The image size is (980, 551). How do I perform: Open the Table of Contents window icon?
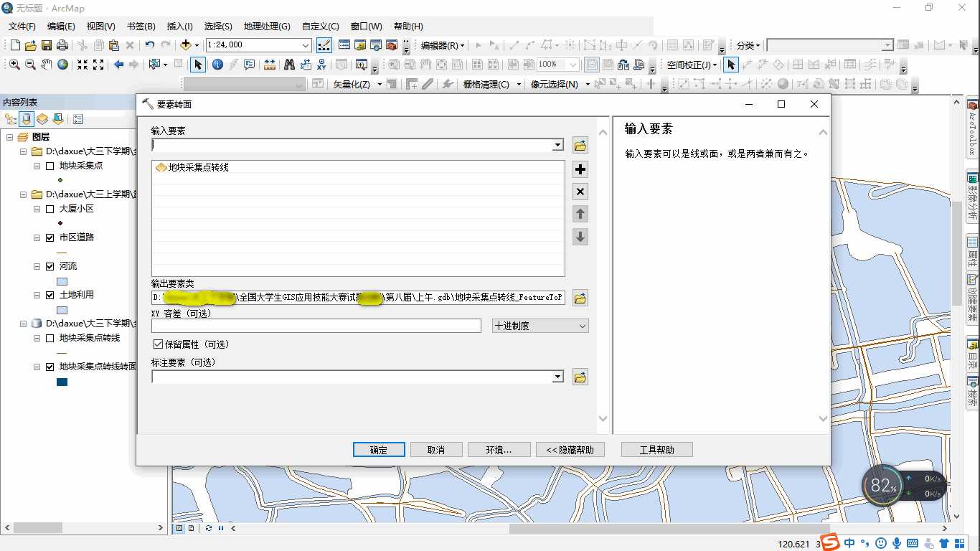(x=344, y=45)
